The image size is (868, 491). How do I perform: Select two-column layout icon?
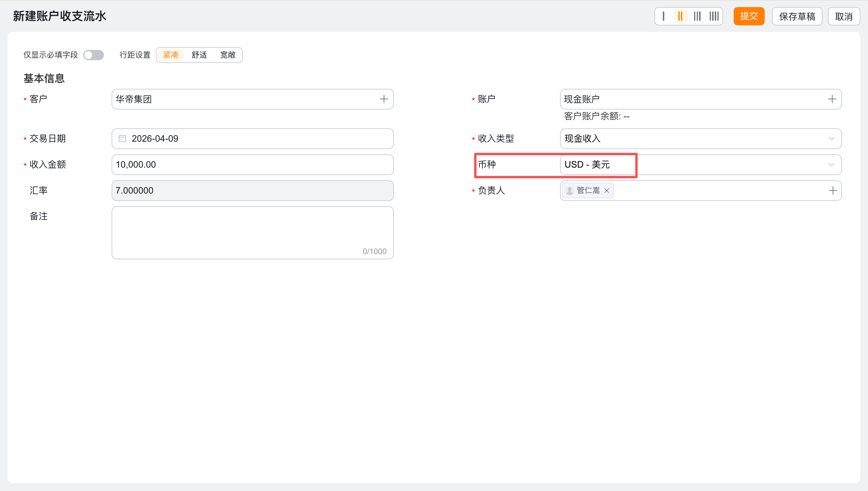pos(680,16)
